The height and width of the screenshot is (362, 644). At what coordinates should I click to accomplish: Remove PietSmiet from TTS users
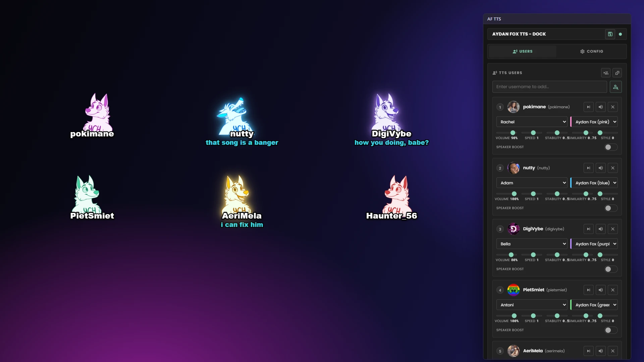tap(613, 290)
